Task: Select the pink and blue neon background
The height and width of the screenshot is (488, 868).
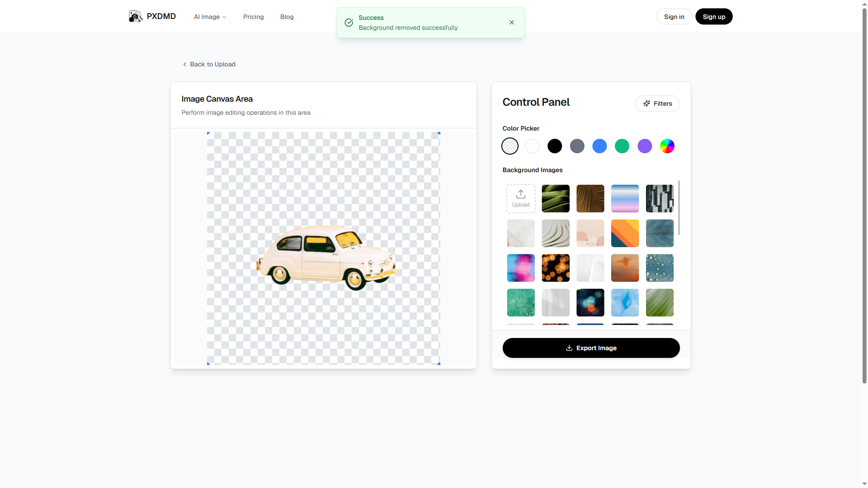Action: tap(521, 268)
